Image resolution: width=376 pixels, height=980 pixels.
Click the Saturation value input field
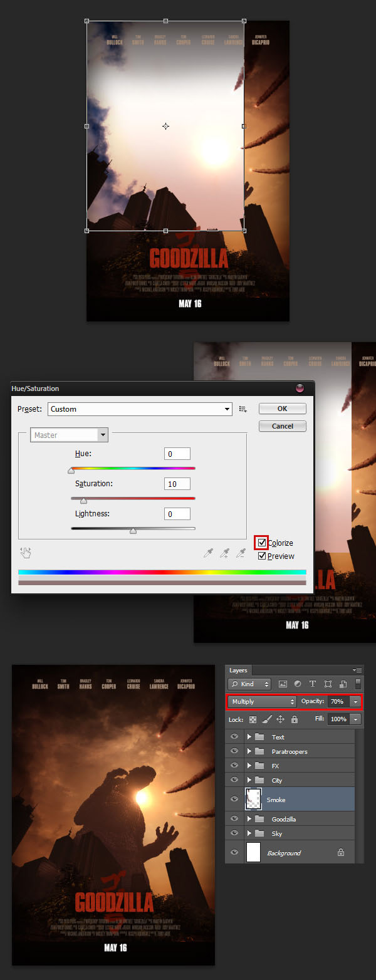[177, 484]
